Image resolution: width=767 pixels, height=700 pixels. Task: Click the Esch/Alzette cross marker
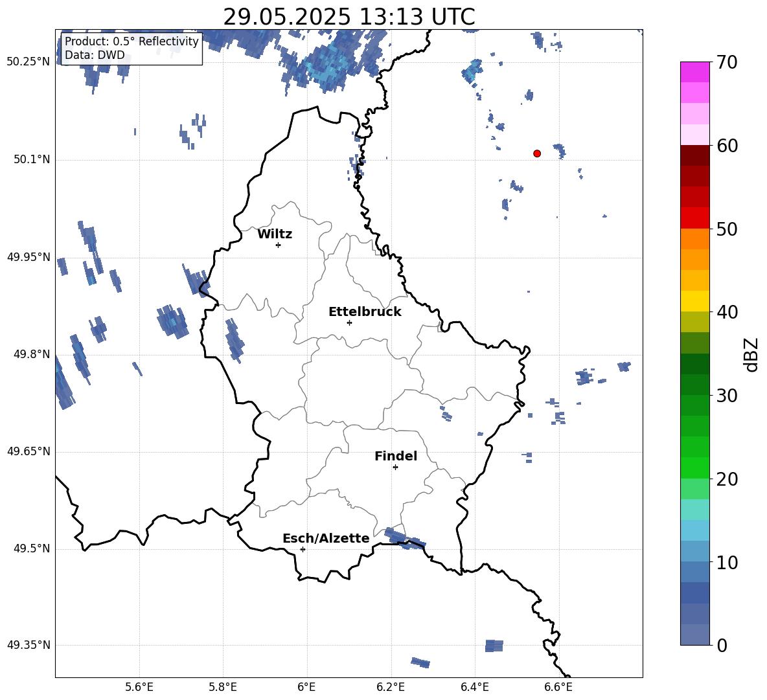[x=303, y=549]
